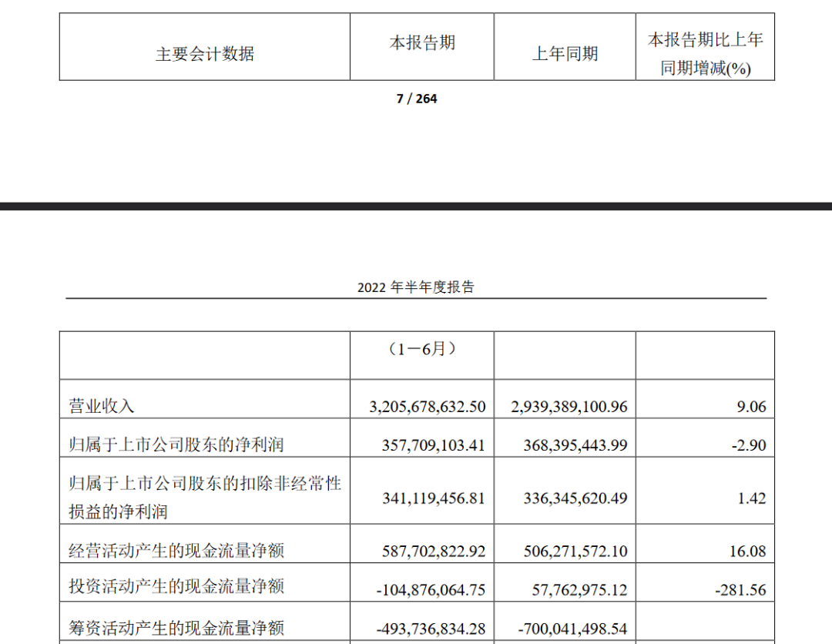Select the 2022 年半年度报告 page heading

click(416, 287)
